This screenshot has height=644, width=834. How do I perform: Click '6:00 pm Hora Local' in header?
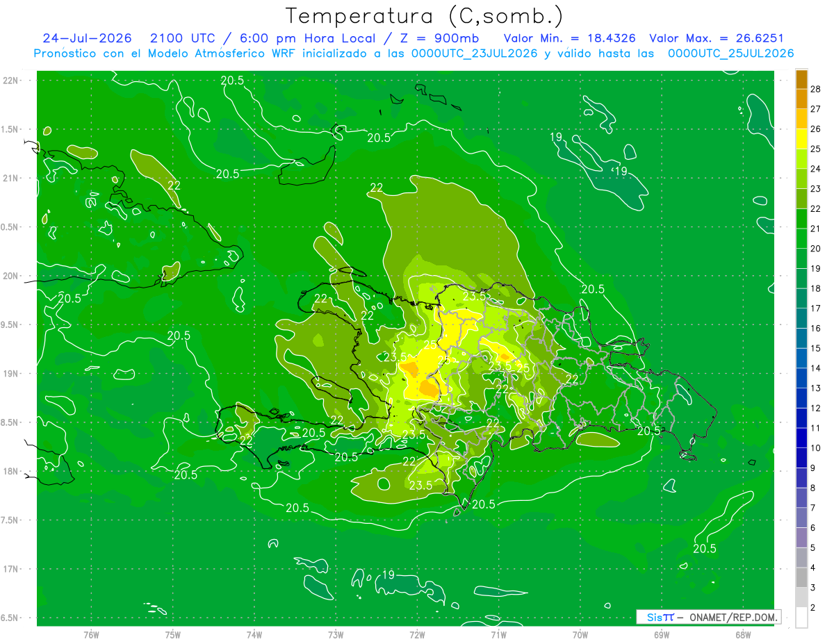(x=309, y=38)
